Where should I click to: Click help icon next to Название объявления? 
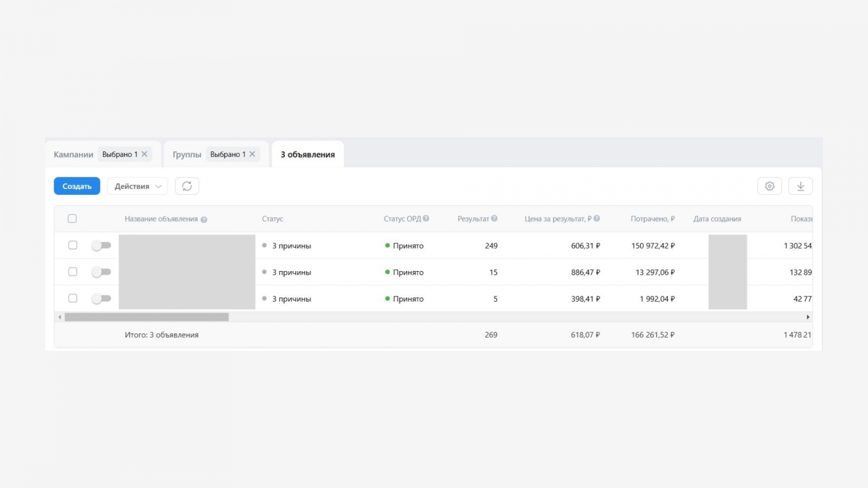click(204, 220)
